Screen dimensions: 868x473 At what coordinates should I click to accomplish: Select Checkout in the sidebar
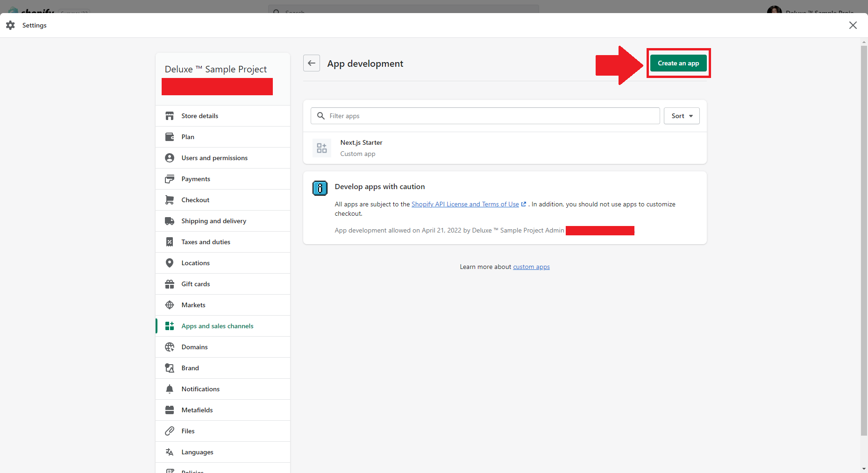coord(223,200)
